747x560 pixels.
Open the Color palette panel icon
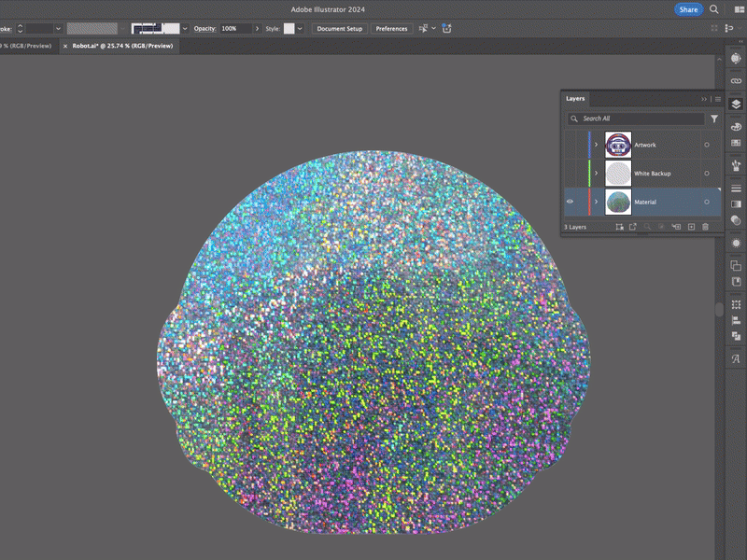736,127
